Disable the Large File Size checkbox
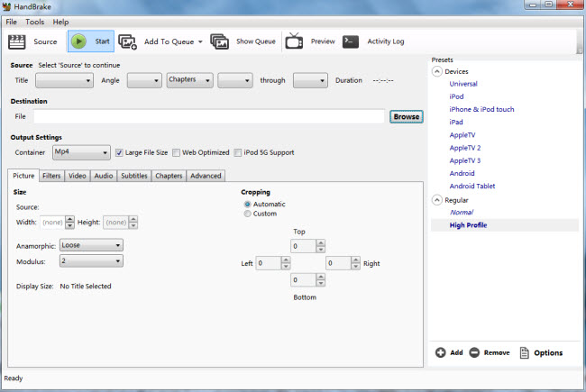This screenshot has height=392, width=586. 119,152
